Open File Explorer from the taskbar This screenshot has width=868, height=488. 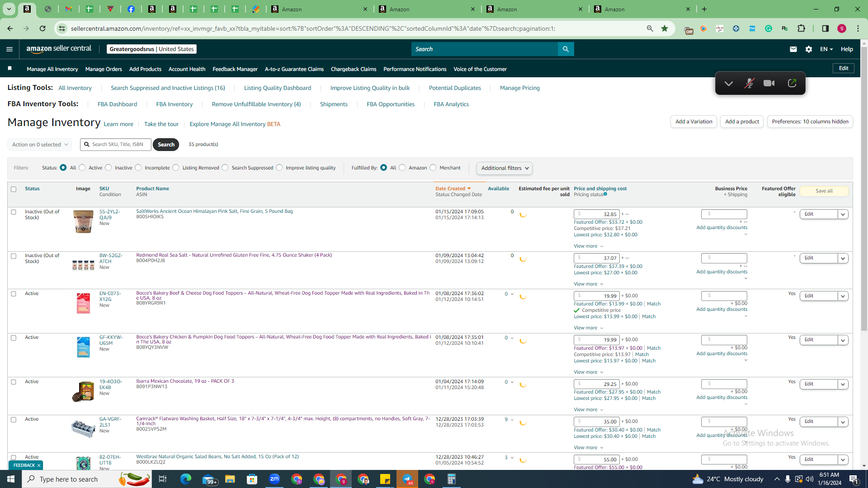point(230,479)
